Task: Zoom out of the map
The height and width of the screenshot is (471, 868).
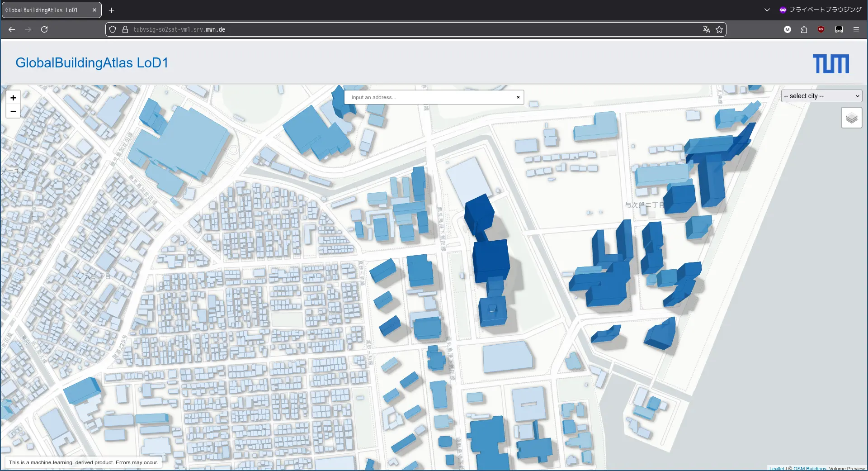Action: tap(13, 111)
